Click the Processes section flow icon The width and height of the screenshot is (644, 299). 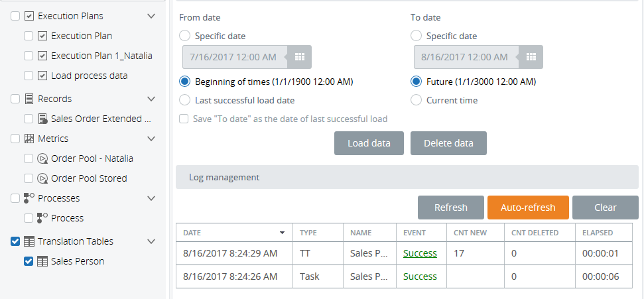click(29, 198)
